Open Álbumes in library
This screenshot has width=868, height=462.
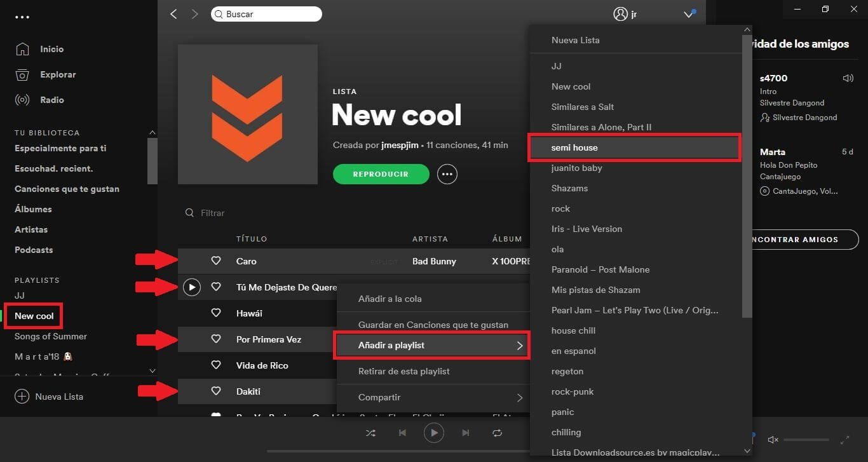[33, 209]
